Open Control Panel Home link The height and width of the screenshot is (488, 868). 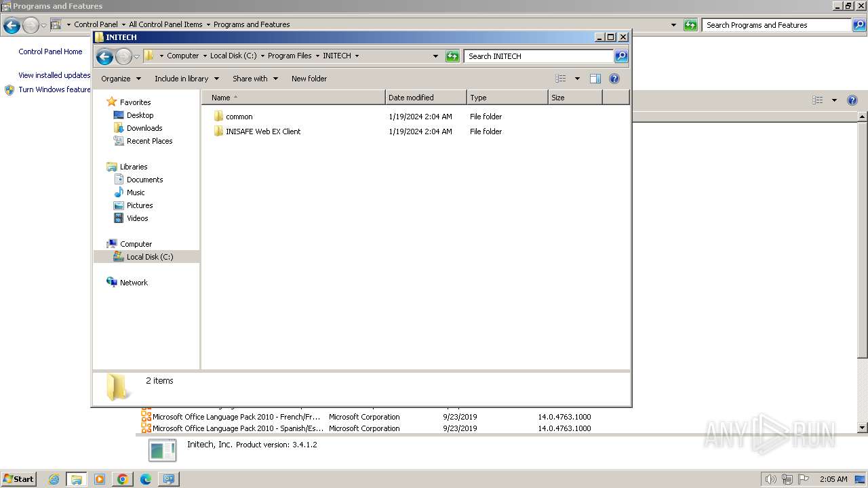[x=50, y=52]
